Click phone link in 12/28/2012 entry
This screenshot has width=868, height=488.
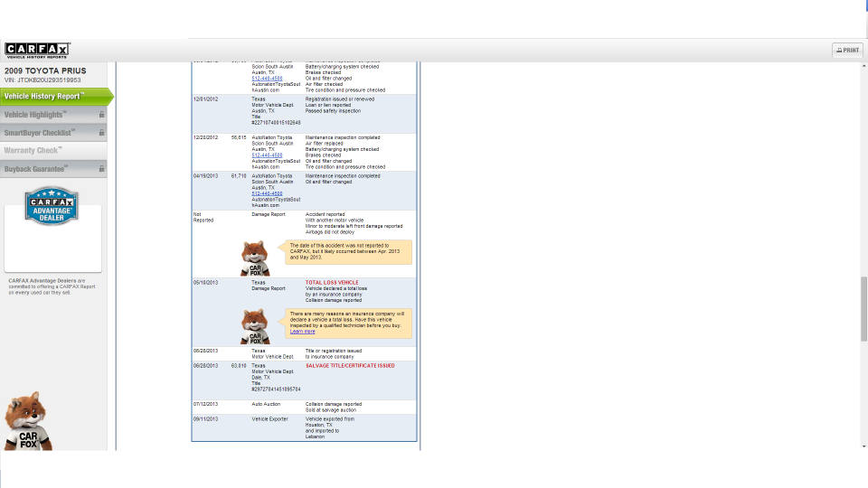(x=267, y=155)
